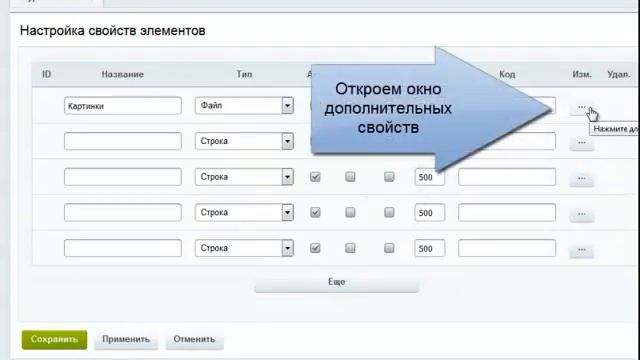Click the Применить button
Image resolution: width=640 pixels, height=360 pixels.
(126, 340)
